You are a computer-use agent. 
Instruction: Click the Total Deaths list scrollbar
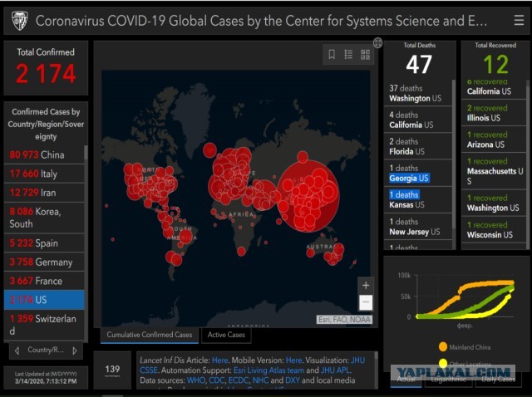tap(454, 154)
